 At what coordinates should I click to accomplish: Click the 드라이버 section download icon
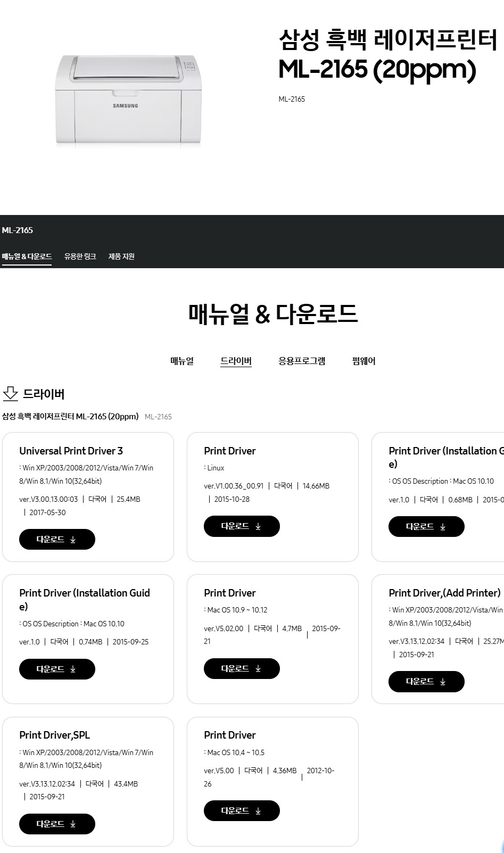(11, 394)
